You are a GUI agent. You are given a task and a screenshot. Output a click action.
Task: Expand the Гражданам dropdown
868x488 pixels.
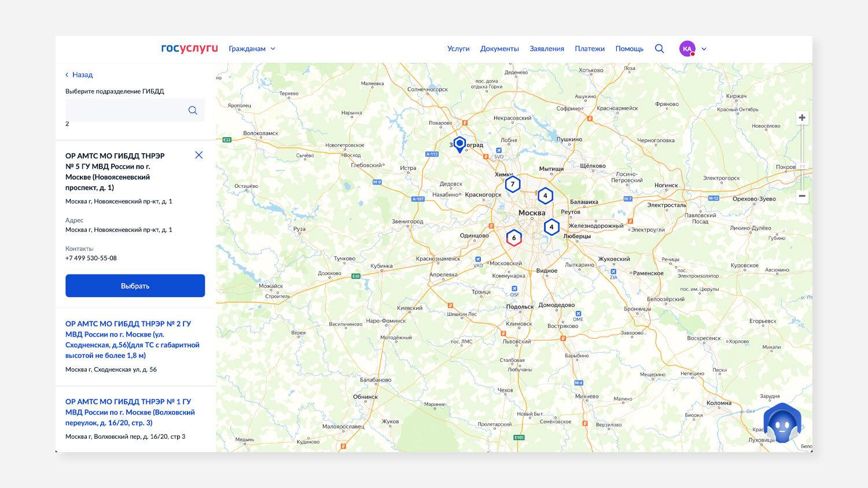pyautogui.click(x=252, y=49)
